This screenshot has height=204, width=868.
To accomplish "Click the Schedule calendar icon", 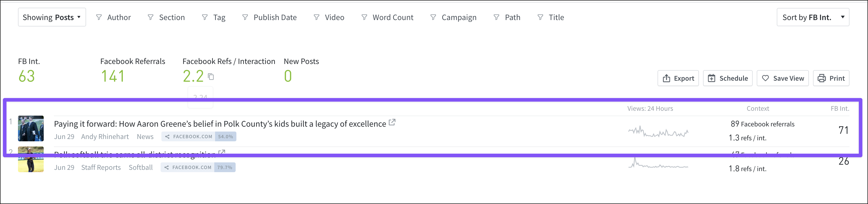I will click(x=711, y=78).
